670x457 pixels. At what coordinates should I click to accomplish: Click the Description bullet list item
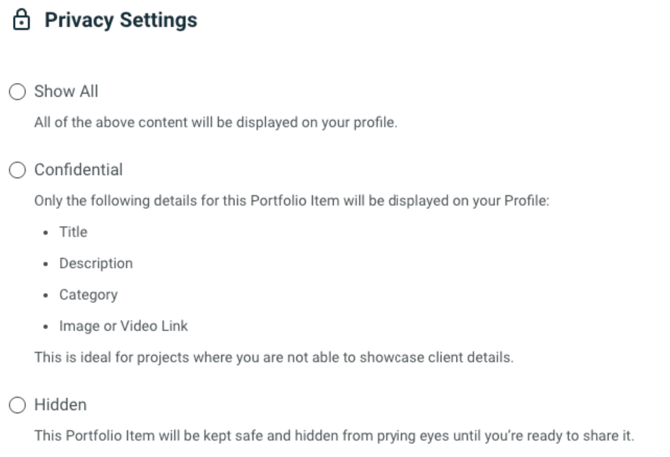[x=96, y=264]
